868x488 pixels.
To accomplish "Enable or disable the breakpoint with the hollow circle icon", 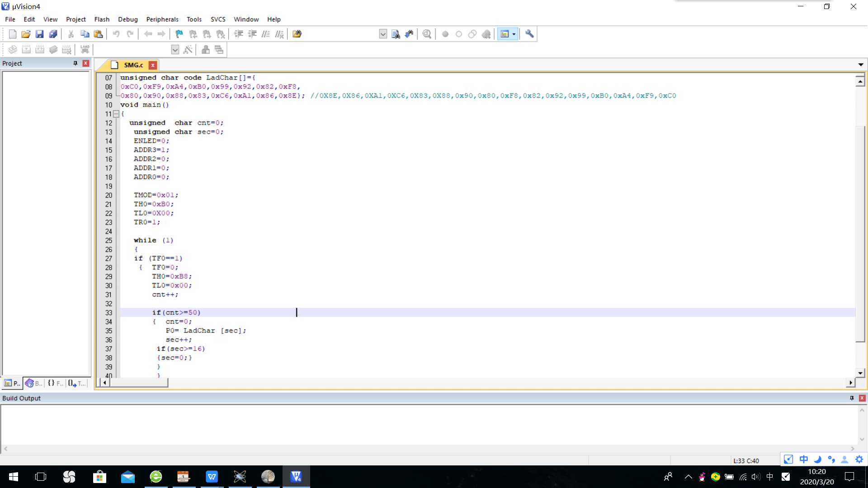I will pos(459,34).
